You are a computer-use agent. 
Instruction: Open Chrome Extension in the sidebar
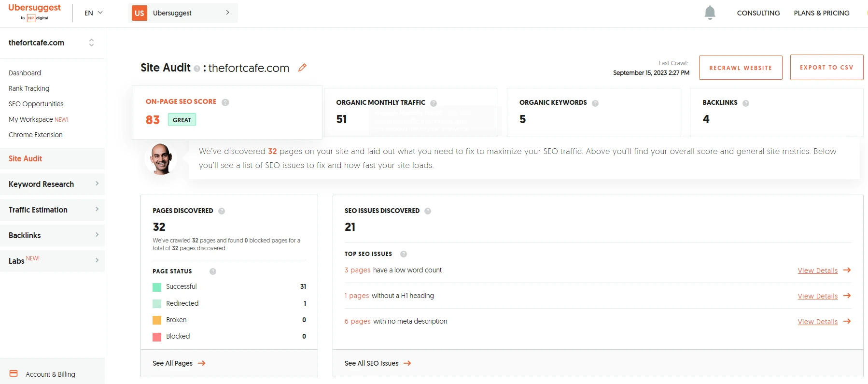click(36, 135)
